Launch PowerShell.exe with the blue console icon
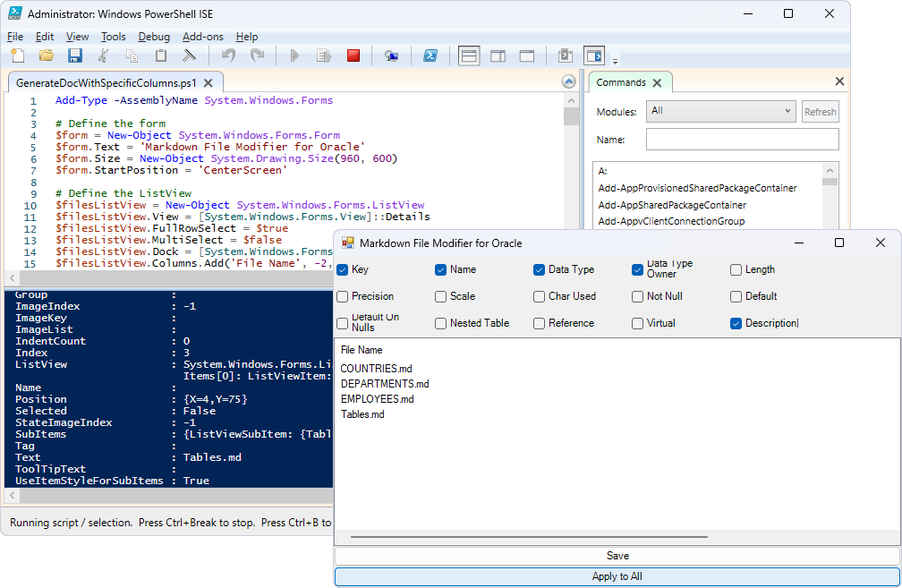The image size is (902, 588). click(x=430, y=55)
